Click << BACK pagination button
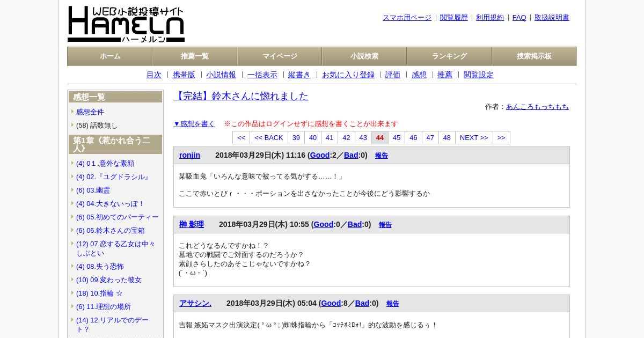This screenshot has width=644, height=338. pos(269,138)
